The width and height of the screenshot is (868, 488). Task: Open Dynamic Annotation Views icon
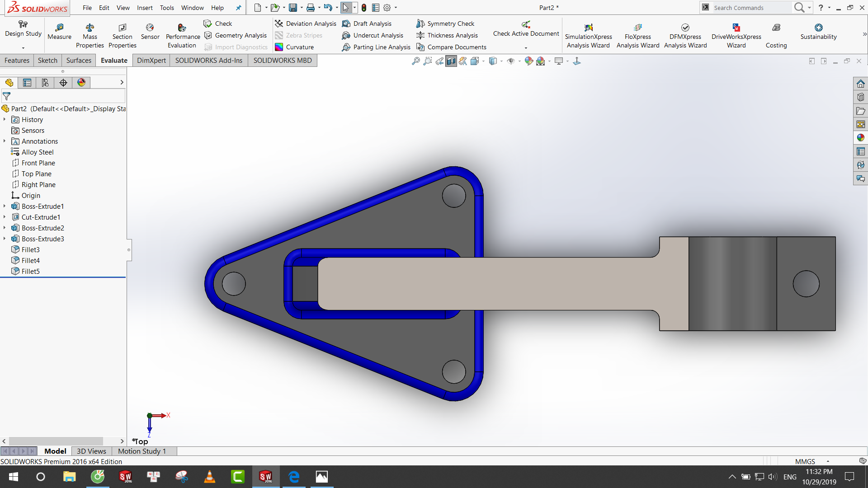click(463, 61)
